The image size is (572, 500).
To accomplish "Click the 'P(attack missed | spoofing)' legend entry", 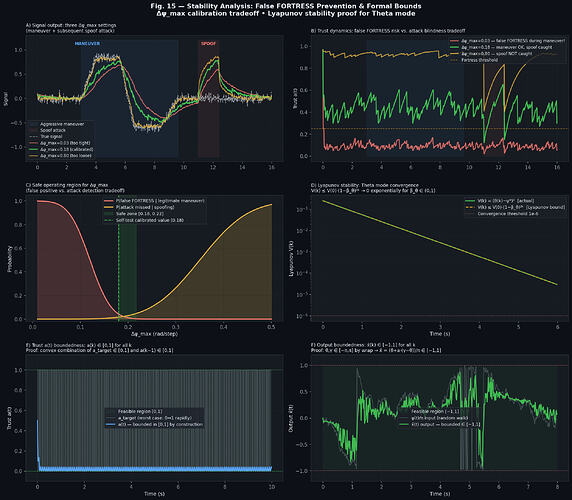I will pyautogui.click(x=140, y=207).
